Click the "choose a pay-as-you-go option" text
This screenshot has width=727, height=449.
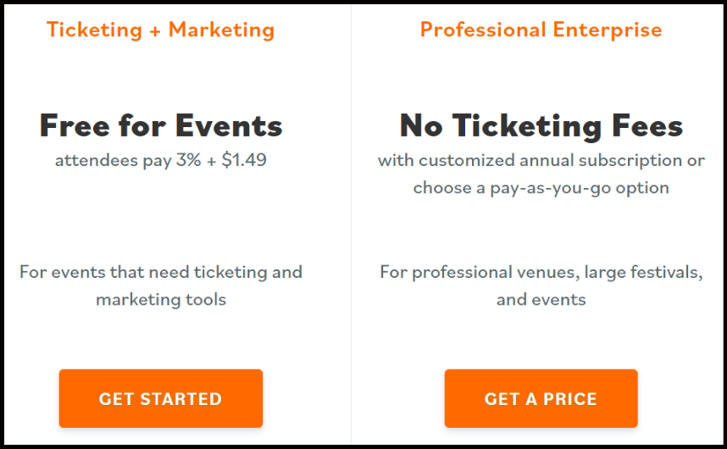click(x=541, y=187)
